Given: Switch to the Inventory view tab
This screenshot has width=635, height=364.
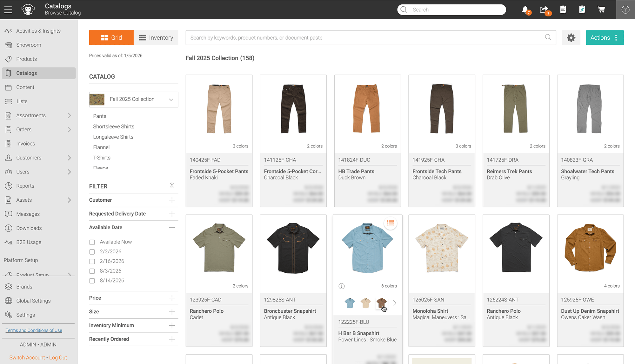Looking at the screenshot, I should [156, 37].
